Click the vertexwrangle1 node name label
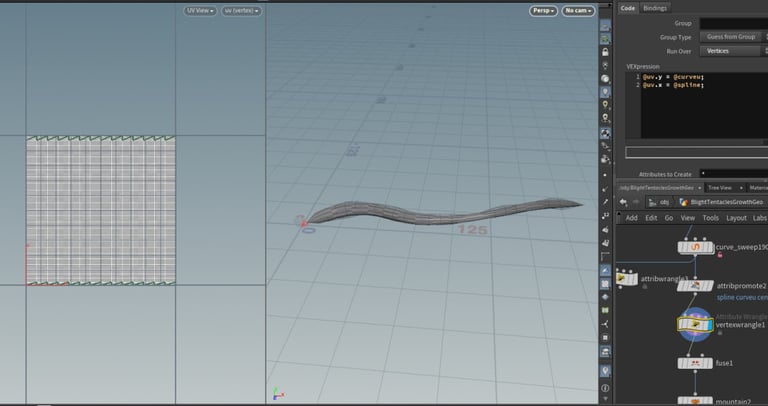The height and width of the screenshot is (406, 768). 740,325
